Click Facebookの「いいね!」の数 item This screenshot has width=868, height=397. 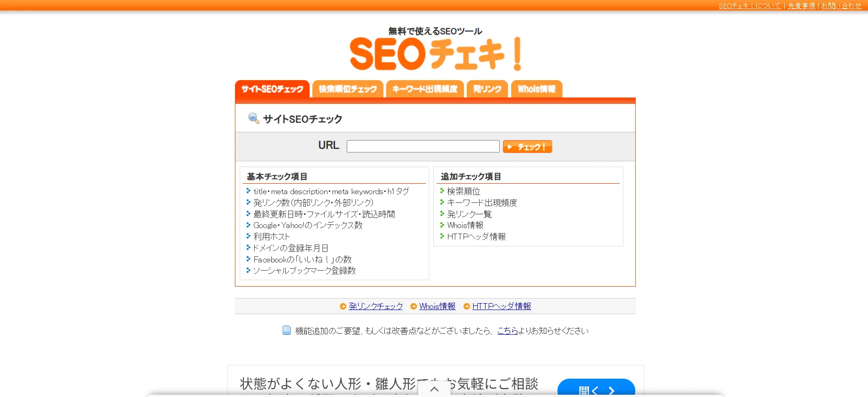coord(302,260)
